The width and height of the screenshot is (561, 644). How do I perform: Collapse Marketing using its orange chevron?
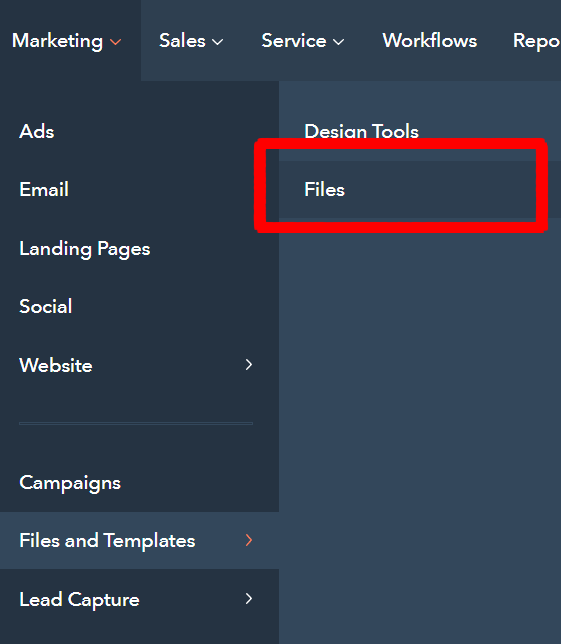[x=116, y=42]
